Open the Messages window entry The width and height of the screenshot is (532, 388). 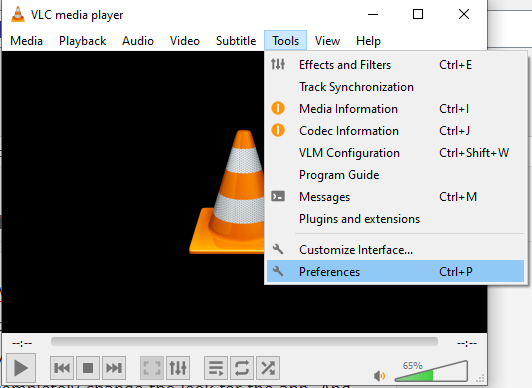396,197
